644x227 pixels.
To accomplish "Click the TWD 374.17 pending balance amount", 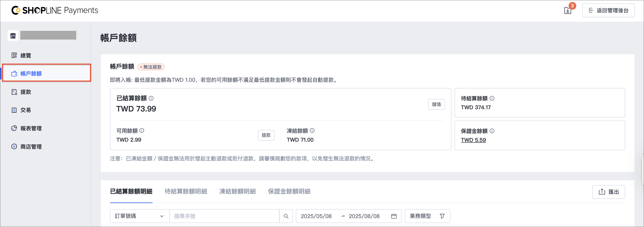I will [x=476, y=107].
